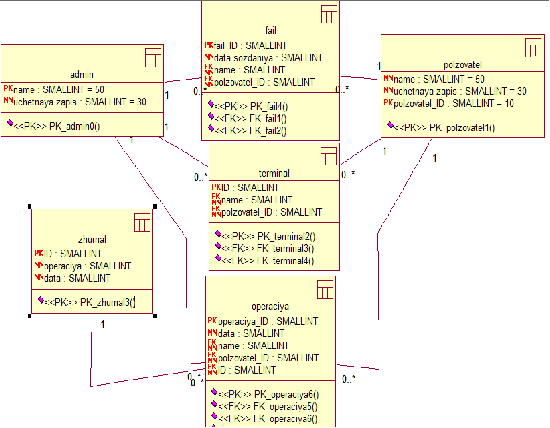Click the terminal table title
550x428 pixels.
pos(274,173)
